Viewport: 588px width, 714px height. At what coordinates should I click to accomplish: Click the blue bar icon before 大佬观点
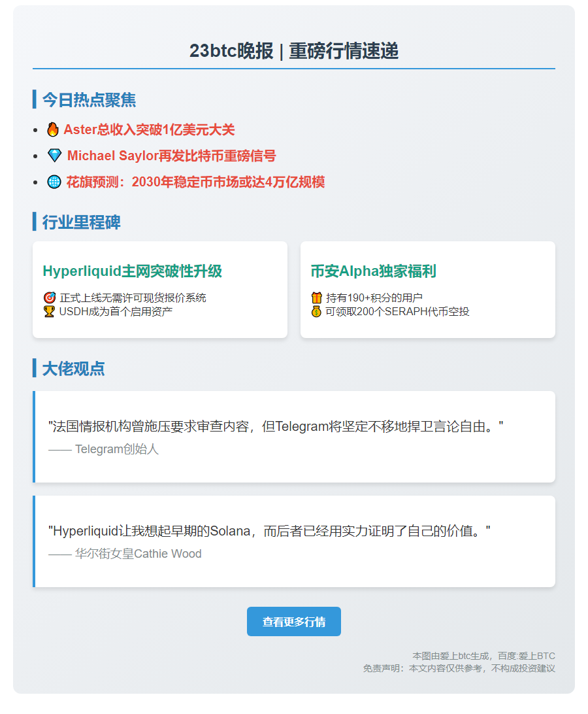point(35,369)
